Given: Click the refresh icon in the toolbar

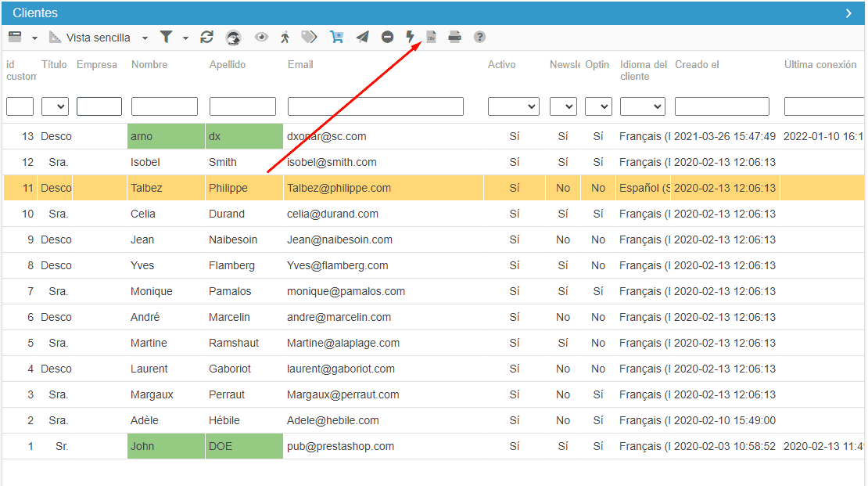Looking at the screenshot, I should click(207, 37).
